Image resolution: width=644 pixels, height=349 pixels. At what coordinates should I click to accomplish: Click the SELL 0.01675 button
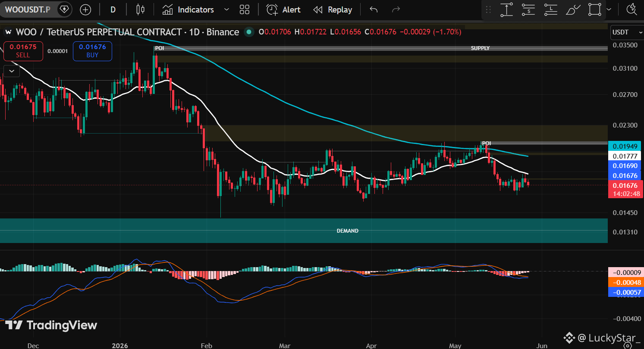tap(23, 51)
